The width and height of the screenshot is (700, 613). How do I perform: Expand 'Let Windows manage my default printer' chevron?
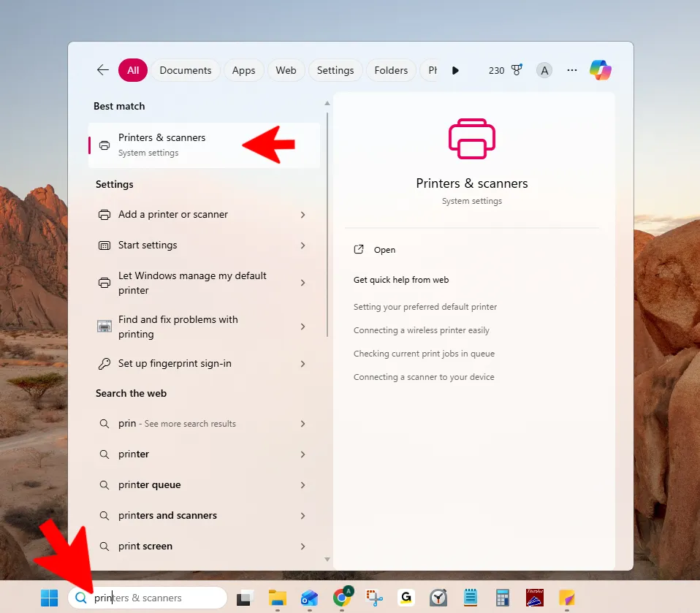point(303,283)
